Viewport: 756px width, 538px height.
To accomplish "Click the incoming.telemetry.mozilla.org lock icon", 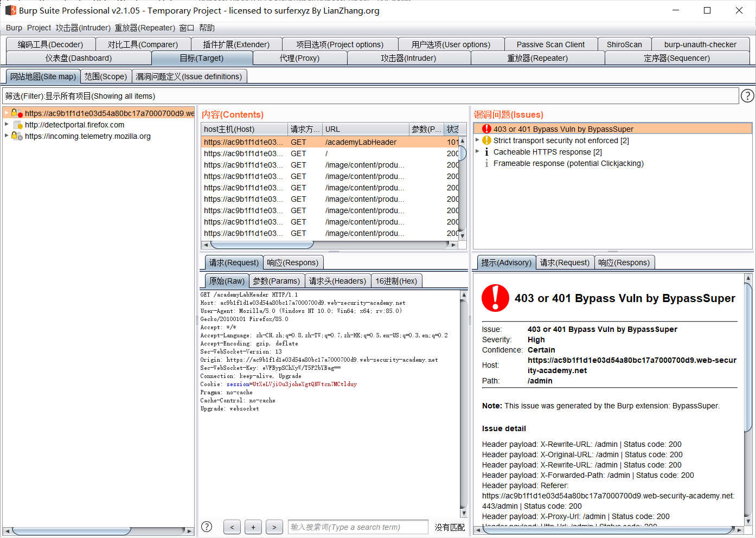I will (17, 136).
